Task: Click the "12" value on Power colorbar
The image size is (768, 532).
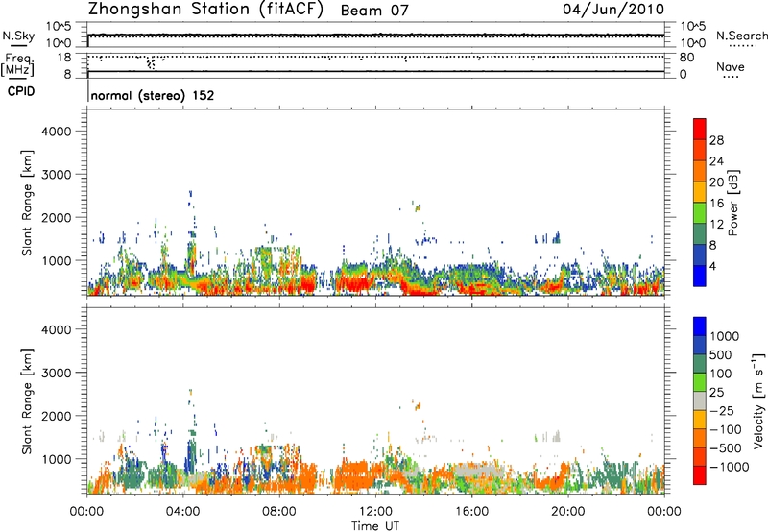Action: click(x=716, y=225)
